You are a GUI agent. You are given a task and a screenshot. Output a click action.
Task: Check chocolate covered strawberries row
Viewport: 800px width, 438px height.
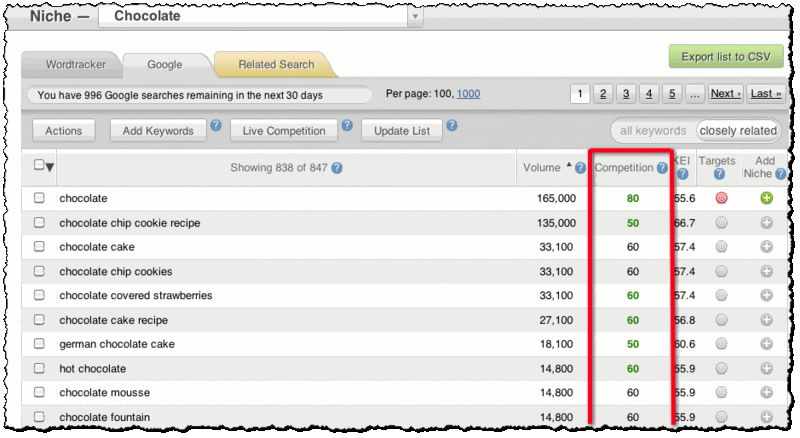pyautogui.click(x=39, y=295)
